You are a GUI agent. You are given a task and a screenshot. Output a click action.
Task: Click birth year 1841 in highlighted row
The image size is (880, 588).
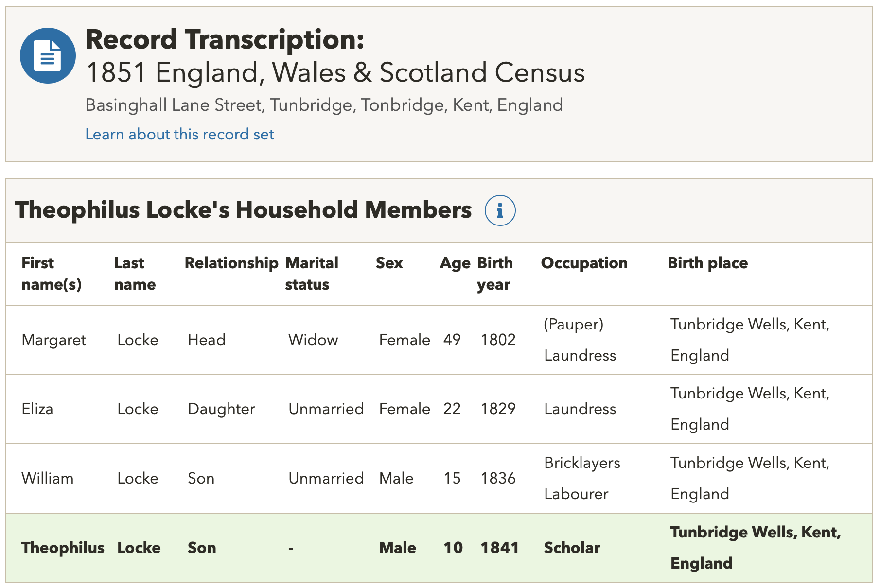coord(499,548)
